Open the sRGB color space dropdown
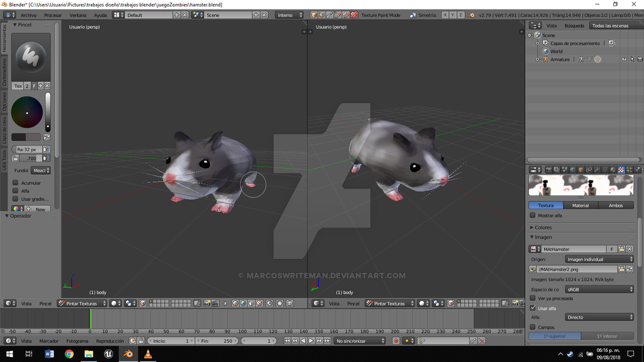The height and width of the screenshot is (362, 644). 599,289
